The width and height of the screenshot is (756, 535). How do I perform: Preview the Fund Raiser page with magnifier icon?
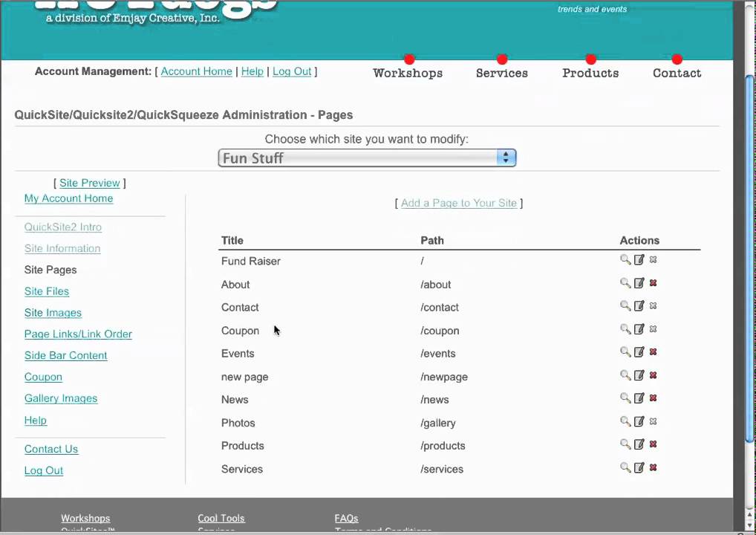[625, 260]
